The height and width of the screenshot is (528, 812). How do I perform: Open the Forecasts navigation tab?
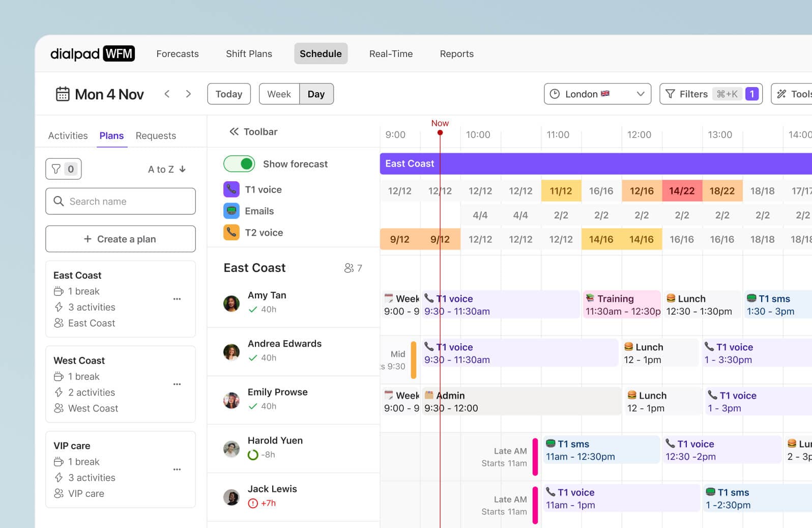178,54
